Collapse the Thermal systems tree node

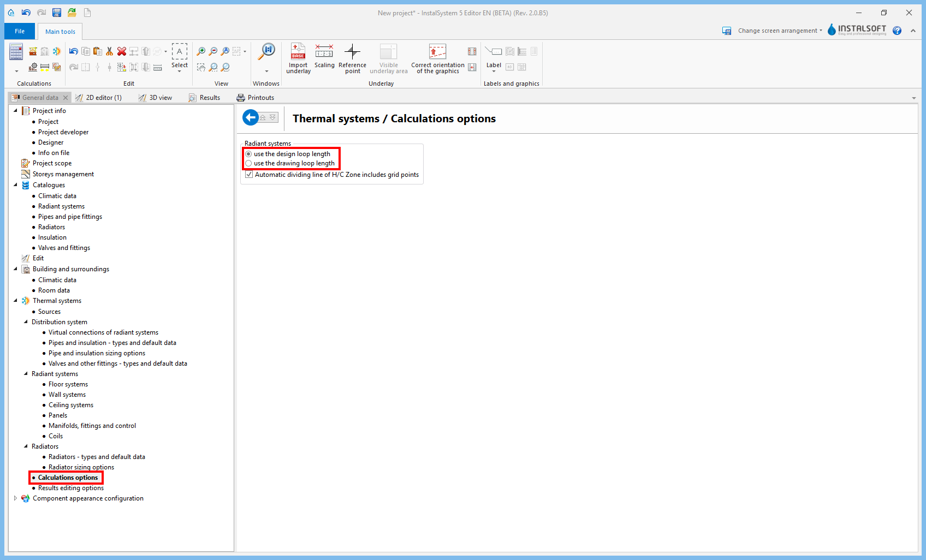point(15,301)
